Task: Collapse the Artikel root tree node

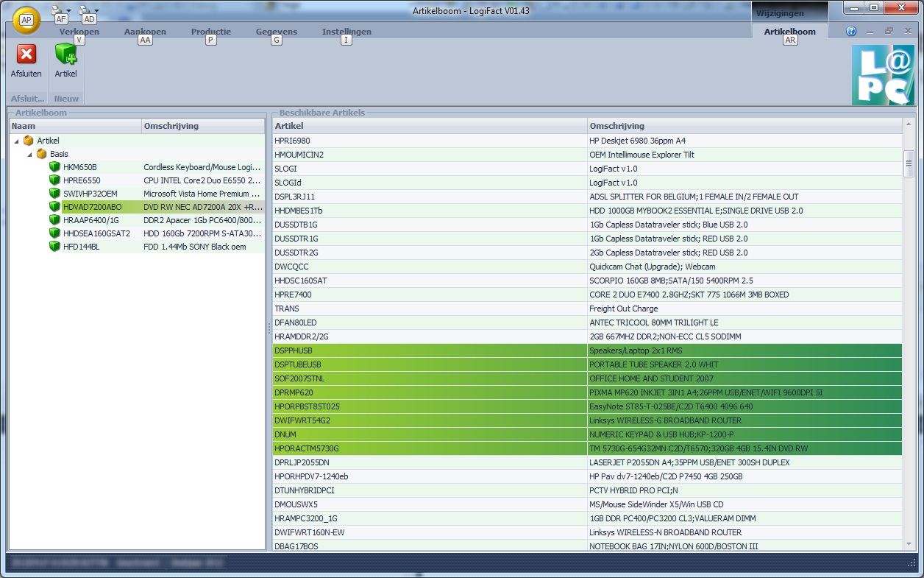Action: [17, 141]
